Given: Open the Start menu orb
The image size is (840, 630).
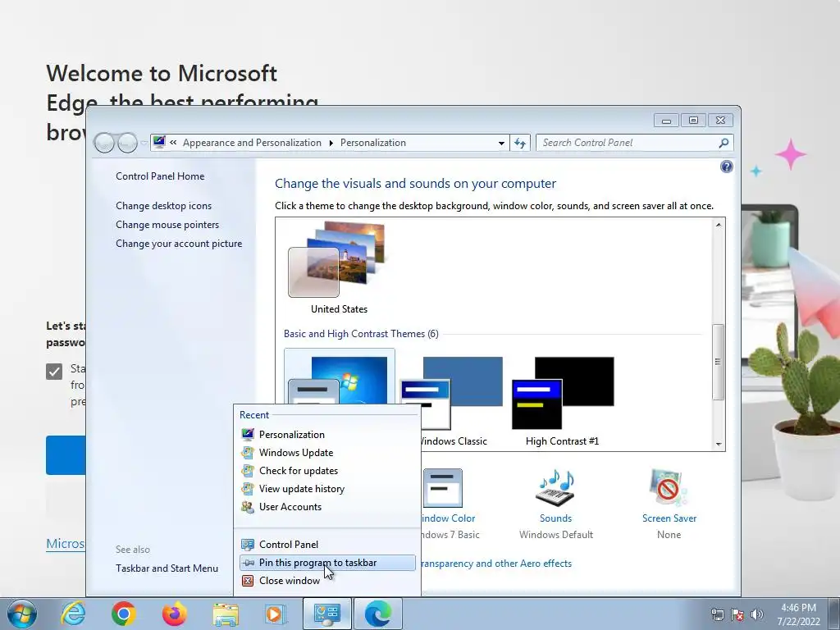Looking at the screenshot, I should (22, 614).
